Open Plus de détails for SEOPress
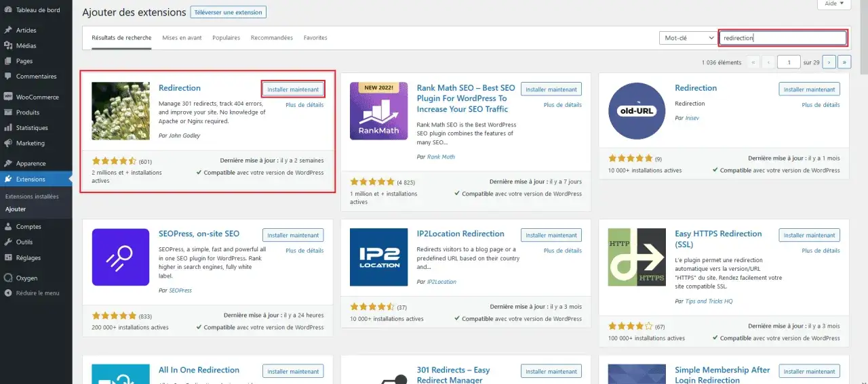 click(x=304, y=251)
